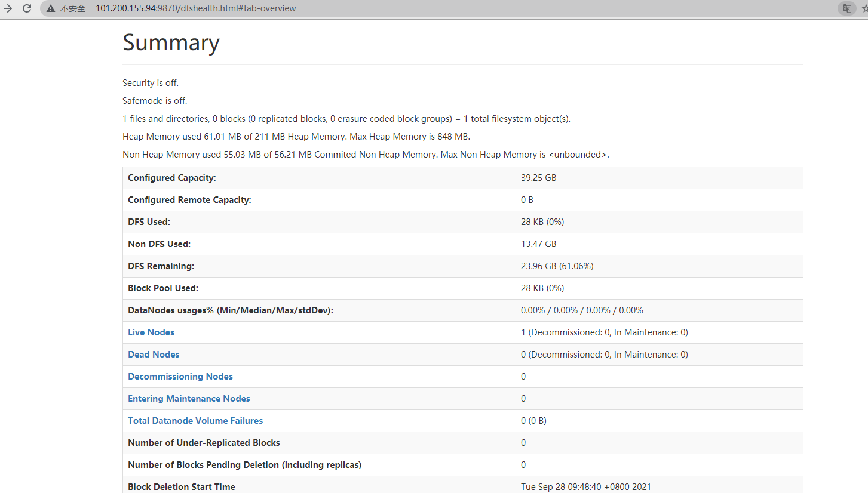This screenshot has width=868, height=493.
Task: Select the 'Safemode is off.' line
Action: (155, 101)
